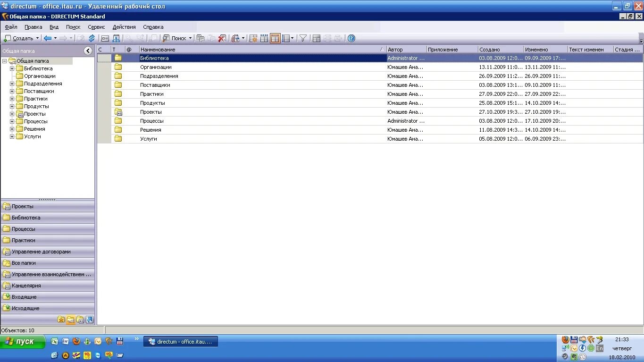Screen dimensions: 644x362
Task: Click the highlighted open folder icon in sidebar
Action: 71,320
